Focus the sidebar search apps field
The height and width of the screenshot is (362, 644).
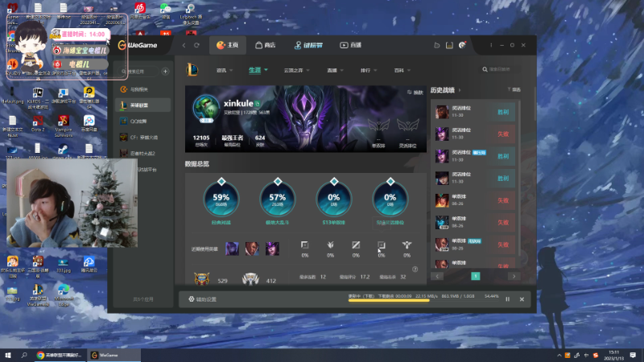tap(138, 72)
